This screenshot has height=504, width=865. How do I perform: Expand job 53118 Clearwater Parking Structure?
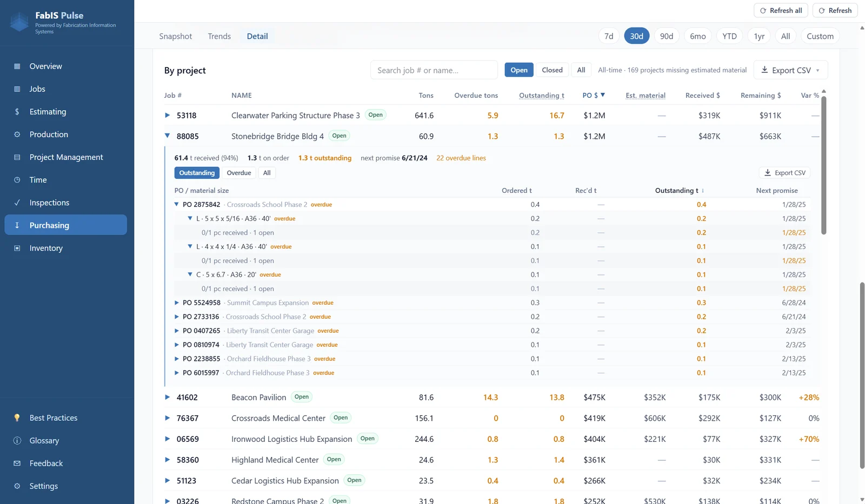tap(167, 115)
